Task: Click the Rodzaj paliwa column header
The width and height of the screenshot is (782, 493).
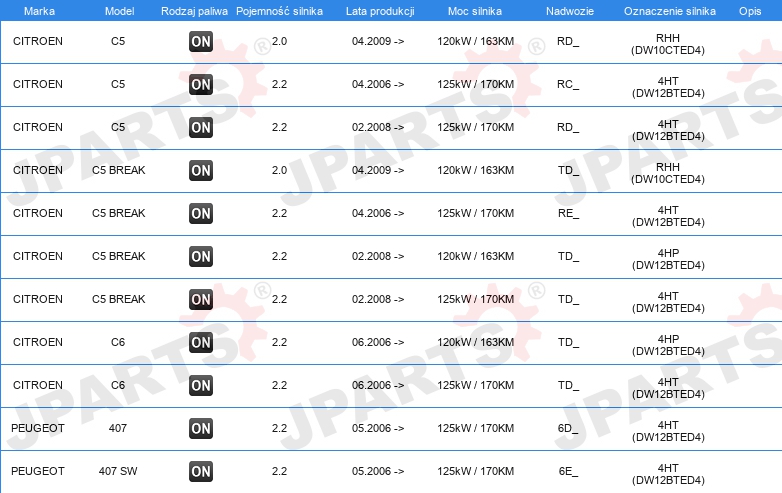Action: click(194, 11)
